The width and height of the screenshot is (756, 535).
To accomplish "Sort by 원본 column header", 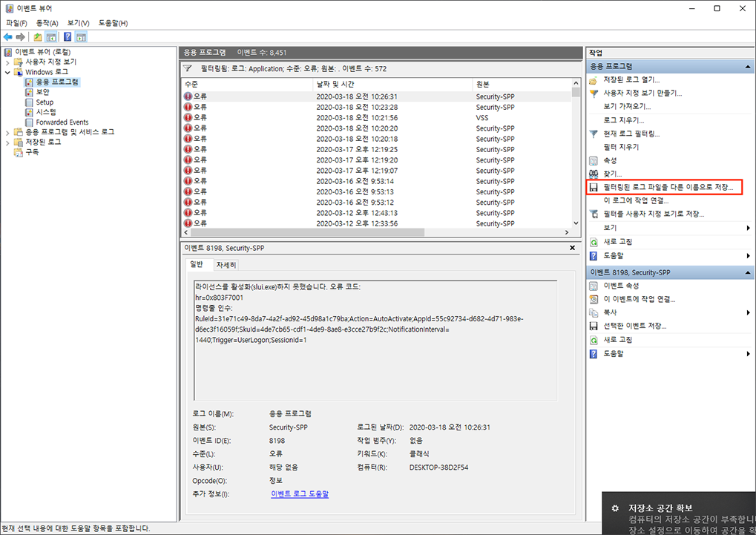I will point(522,84).
